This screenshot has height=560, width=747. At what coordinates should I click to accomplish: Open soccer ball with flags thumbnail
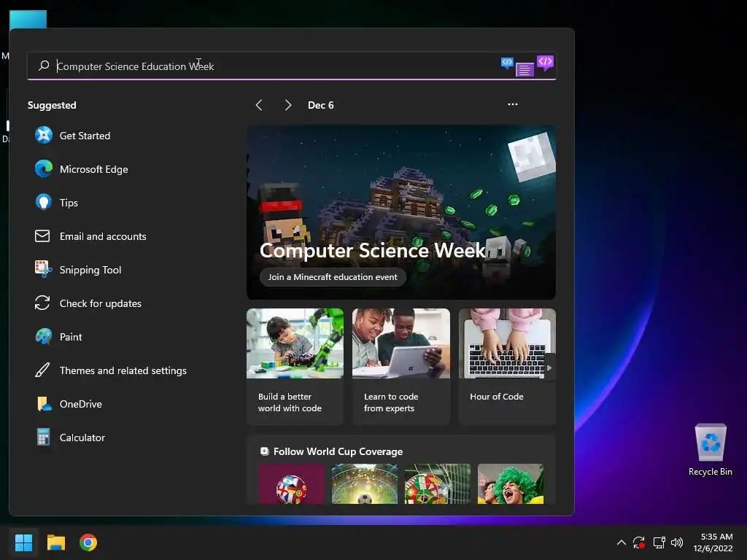[292, 484]
